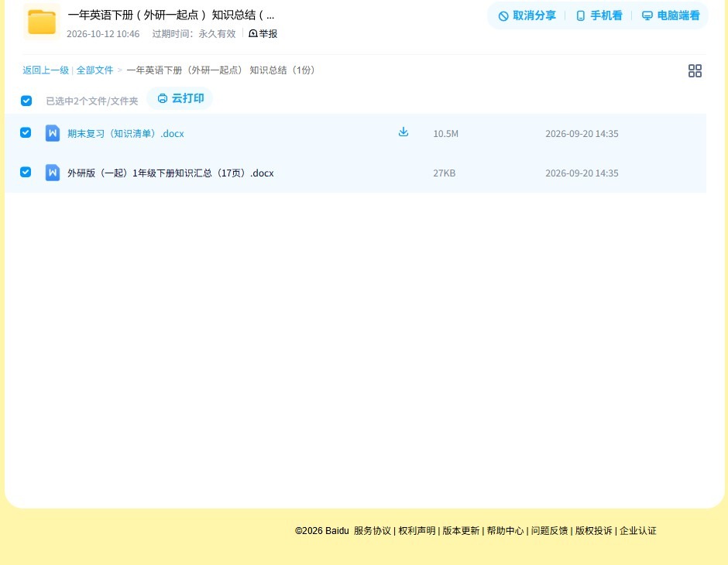Open 服务协议 footer link
Image resolution: width=728 pixels, height=565 pixels.
[x=373, y=531]
